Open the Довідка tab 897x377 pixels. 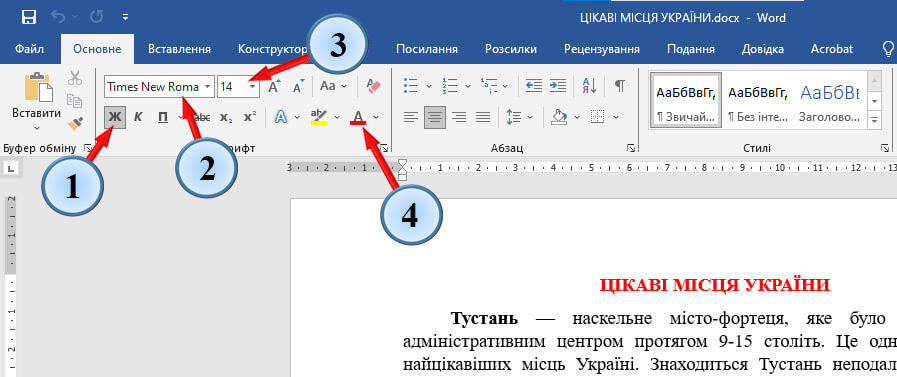click(x=763, y=49)
